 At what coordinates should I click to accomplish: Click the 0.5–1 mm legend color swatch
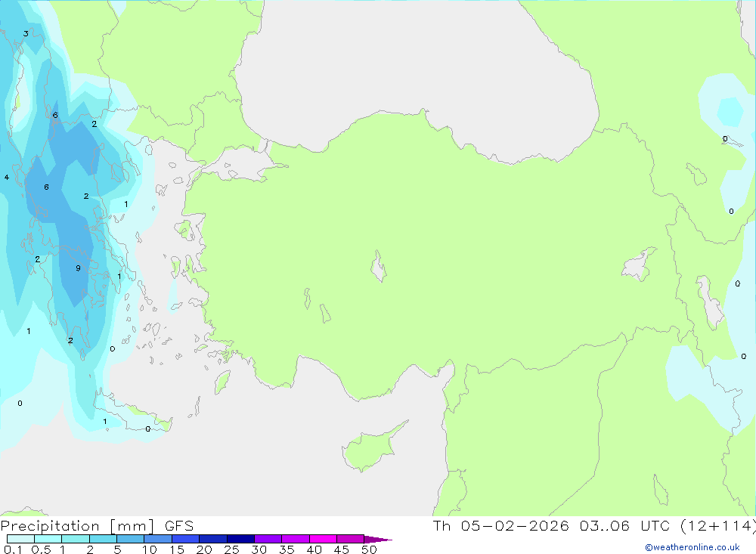pyautogui.click(x=48, y=539)
